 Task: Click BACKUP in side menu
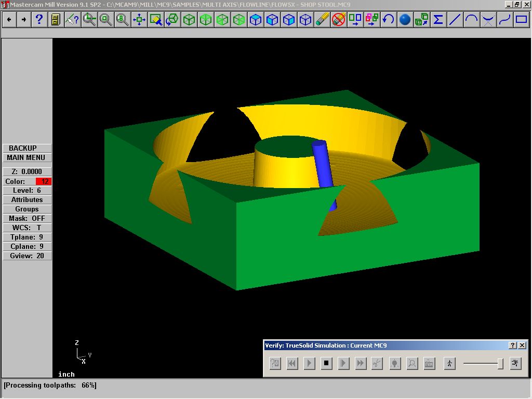(x=27, y=148)
